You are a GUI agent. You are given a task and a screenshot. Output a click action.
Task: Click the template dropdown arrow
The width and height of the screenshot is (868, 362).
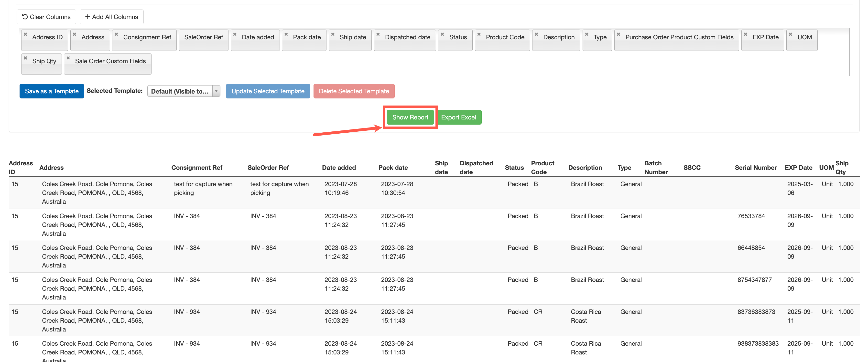tap(216, 91)
